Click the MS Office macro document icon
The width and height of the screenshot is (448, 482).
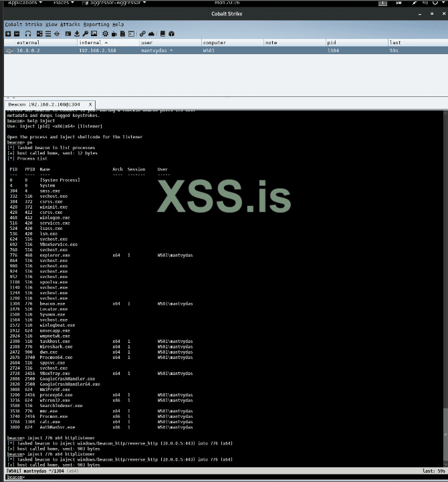(x=122, y=34)
